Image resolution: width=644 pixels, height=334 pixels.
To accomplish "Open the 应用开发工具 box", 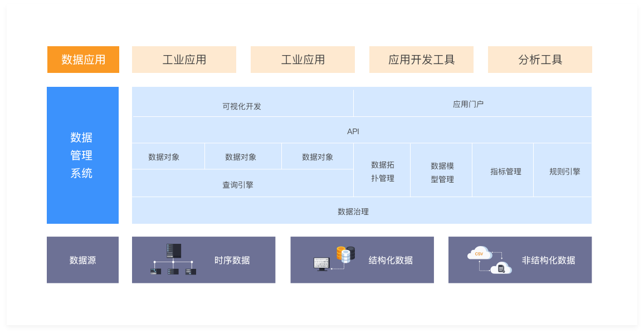I will pos(421,60).
